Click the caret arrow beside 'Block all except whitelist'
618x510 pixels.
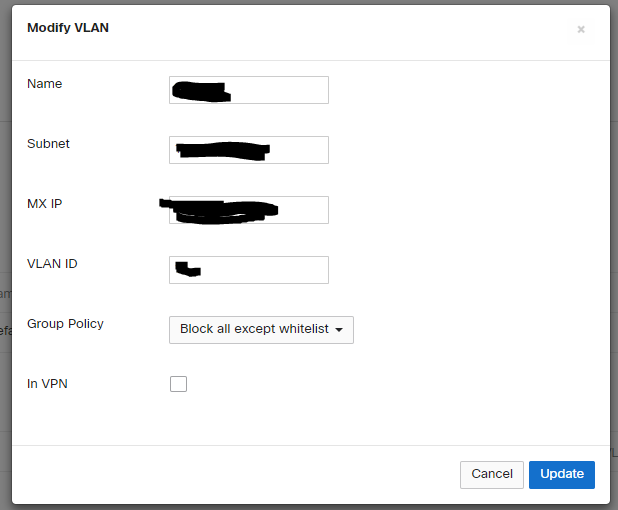(x=339, y=330)
